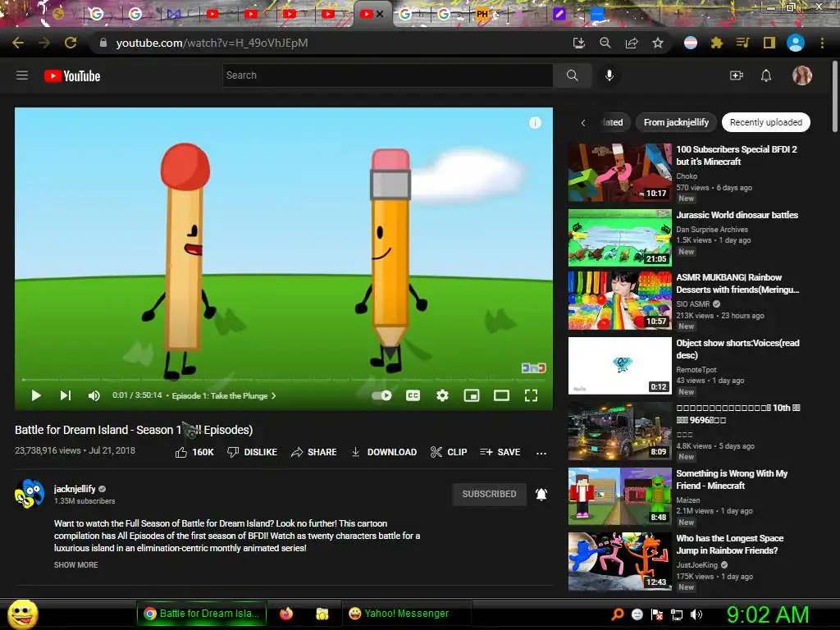The image size is (840, 630).
Task: Select the 'From jacknjellify' chip
Action: pyautogui.click(x=676, y=122)
